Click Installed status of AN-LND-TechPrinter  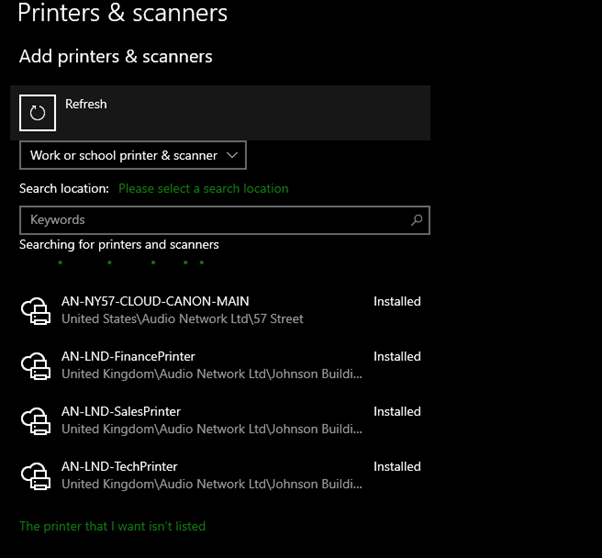point(397,466)
